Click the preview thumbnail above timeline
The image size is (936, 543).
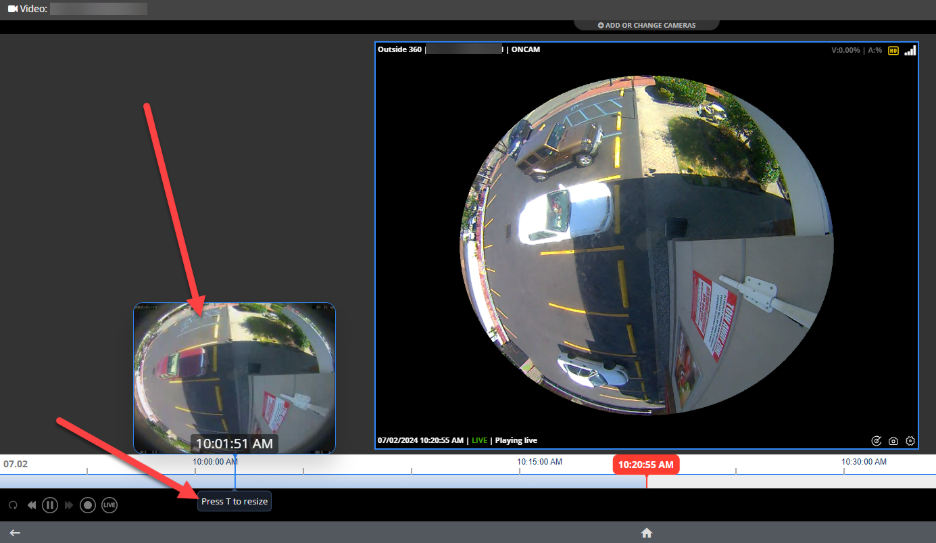click(234, 370)
